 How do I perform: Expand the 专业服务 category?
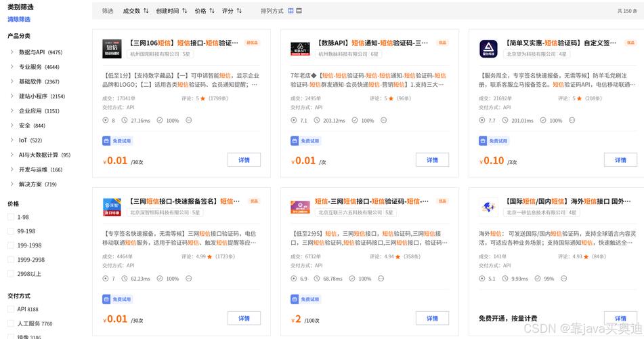click(12, 66)
